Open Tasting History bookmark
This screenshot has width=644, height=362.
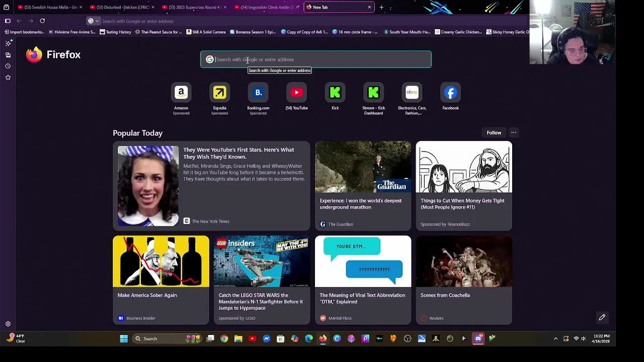pyautogui.click(x=115, y=32)
